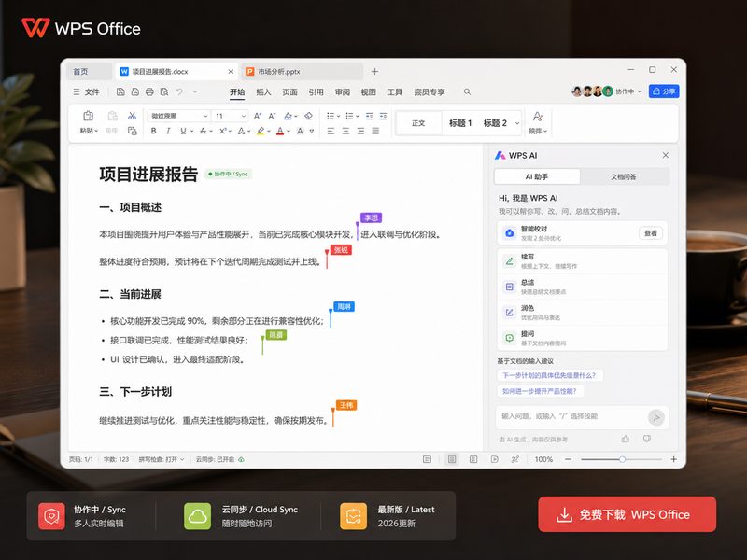Open the 文件 file menu
The image size is (747, 560).
click(87, 91)
